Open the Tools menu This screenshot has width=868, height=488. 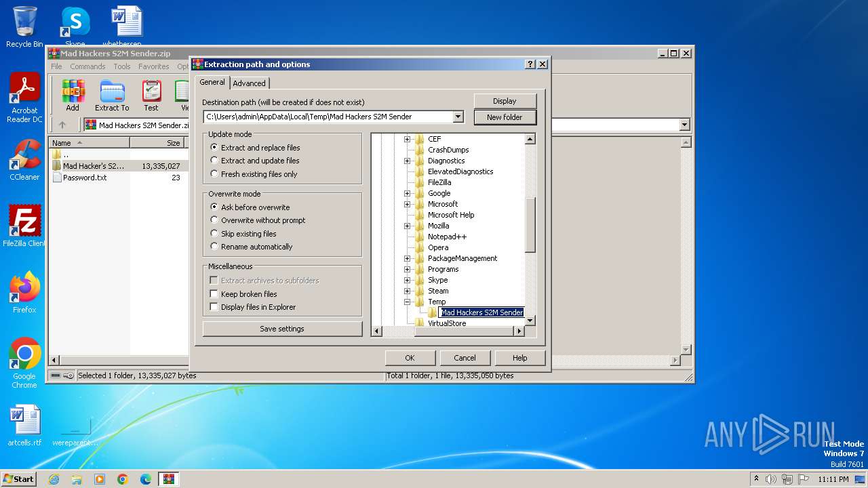[x=122, y=66]
